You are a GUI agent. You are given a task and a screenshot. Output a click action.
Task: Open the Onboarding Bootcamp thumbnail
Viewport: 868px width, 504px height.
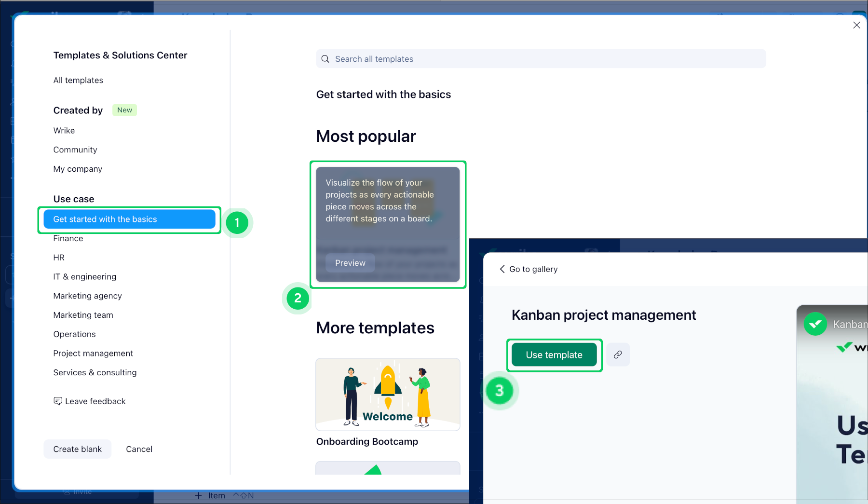point(388,395)
